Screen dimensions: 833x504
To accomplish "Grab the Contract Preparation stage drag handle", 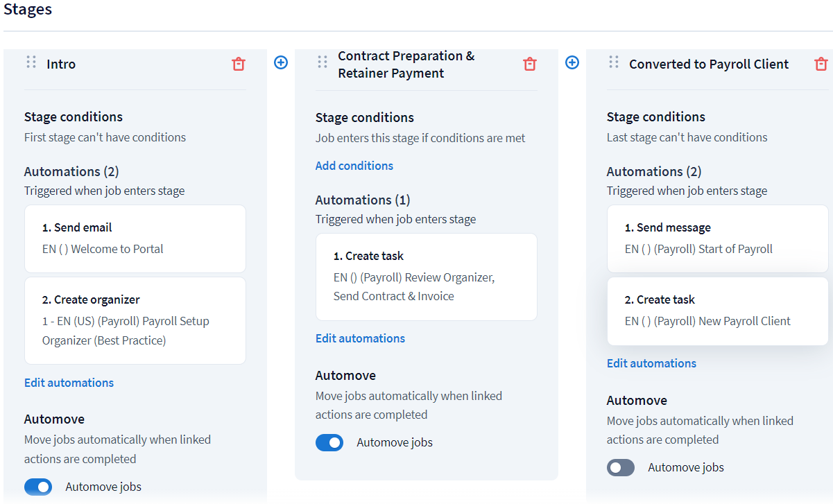I will pyautogui.click(x=323, y=62).
